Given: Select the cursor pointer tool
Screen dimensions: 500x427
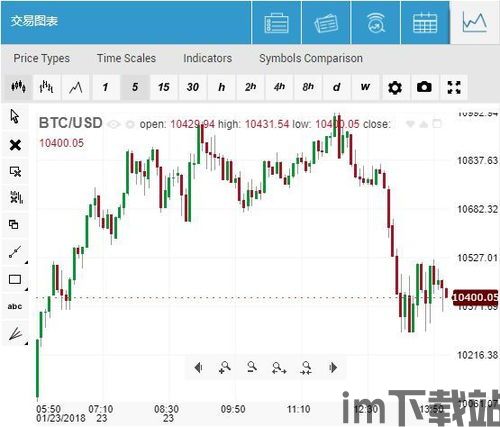Looking at the screenshot, I should (x=15, y=117).
